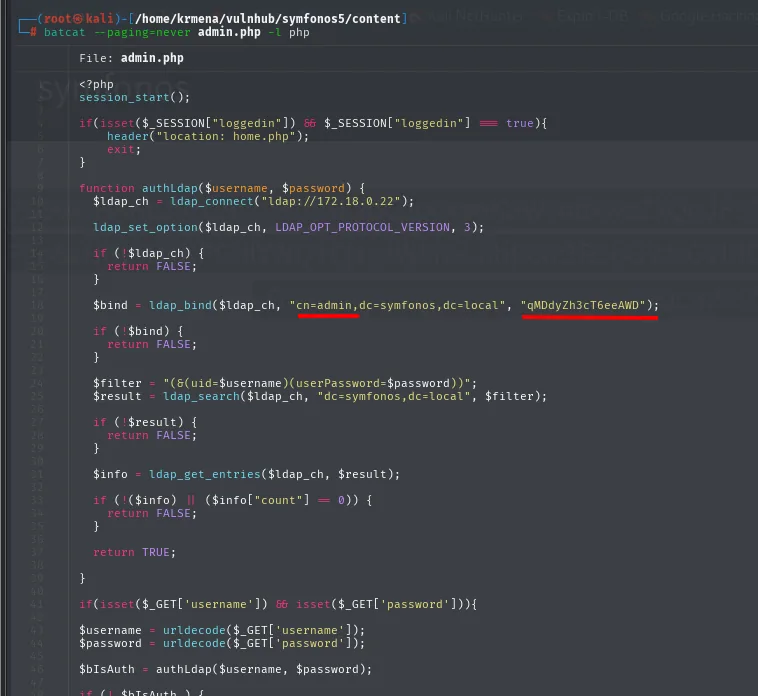This screenshot has width=758, height=696.
Task: Click the 'File: admin.php' header
Action: coord(131,58)
